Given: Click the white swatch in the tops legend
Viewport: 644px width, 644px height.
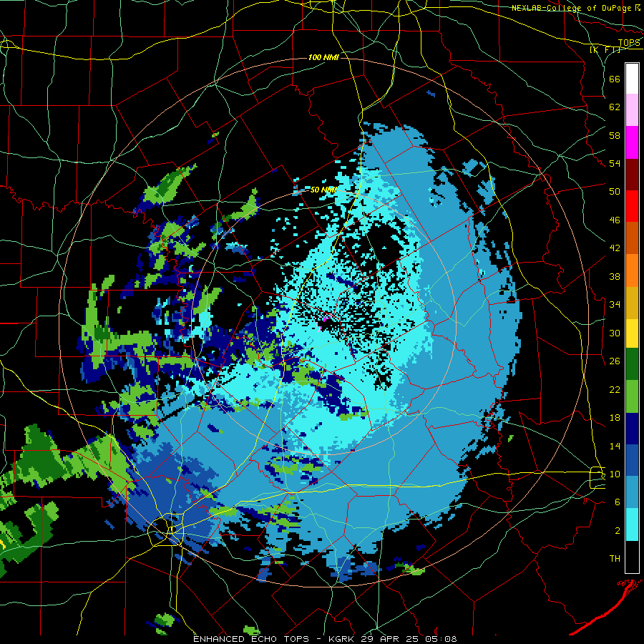Looking at the screenshot, I should 632,79.
